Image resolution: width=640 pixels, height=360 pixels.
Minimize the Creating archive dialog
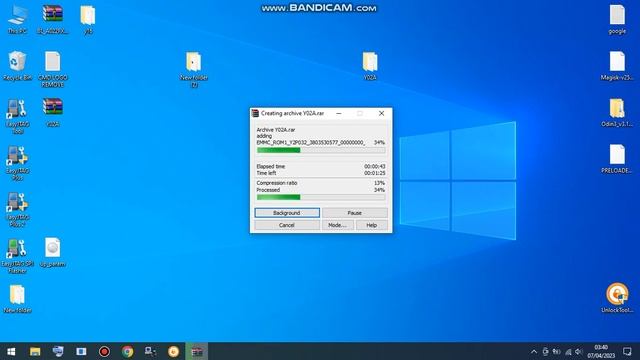pyautogui.click(x=339, y=113)
